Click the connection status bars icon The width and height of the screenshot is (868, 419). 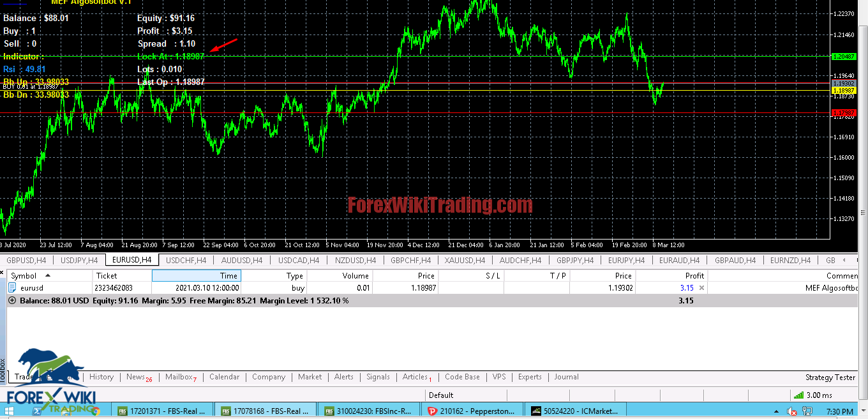click(x=798, y=395)
